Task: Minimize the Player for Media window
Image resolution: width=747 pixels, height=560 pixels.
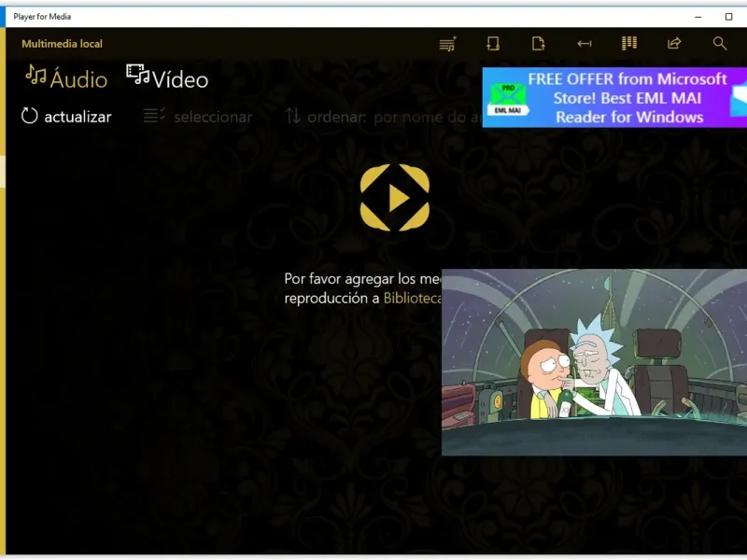Action: pyautogui.click(x=698, y=17)
